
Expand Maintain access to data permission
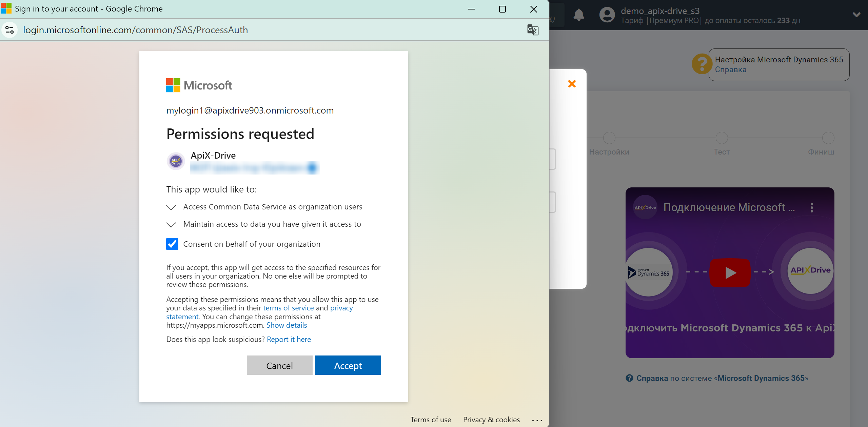click(171, 224)
